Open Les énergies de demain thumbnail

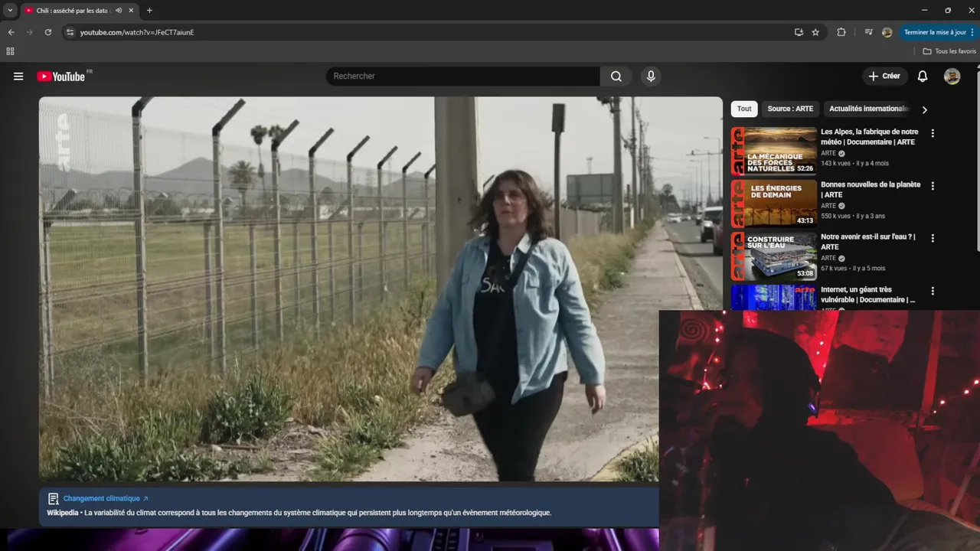pos(774,204)
